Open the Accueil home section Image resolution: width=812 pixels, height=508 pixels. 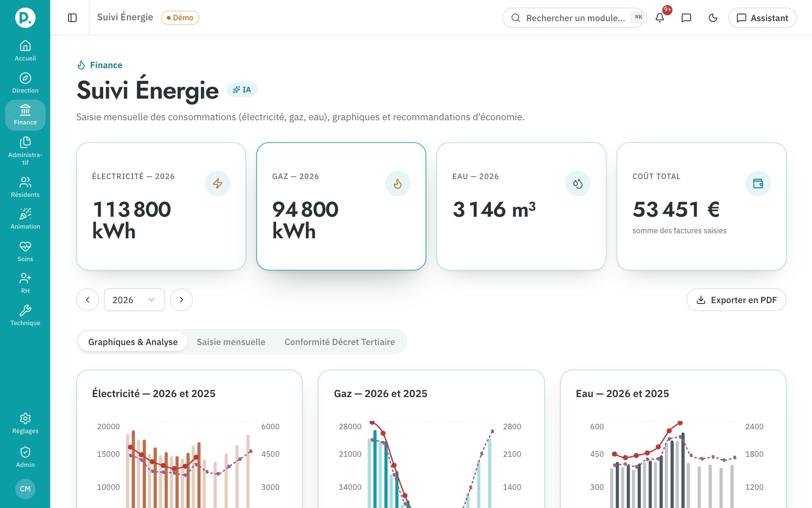[x=25, y=51]
